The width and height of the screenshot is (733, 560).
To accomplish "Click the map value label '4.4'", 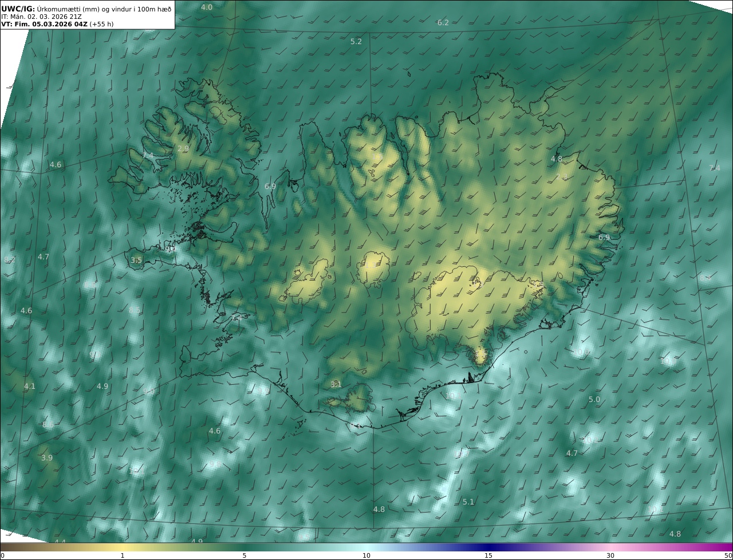I will click(x=60, y=541).
